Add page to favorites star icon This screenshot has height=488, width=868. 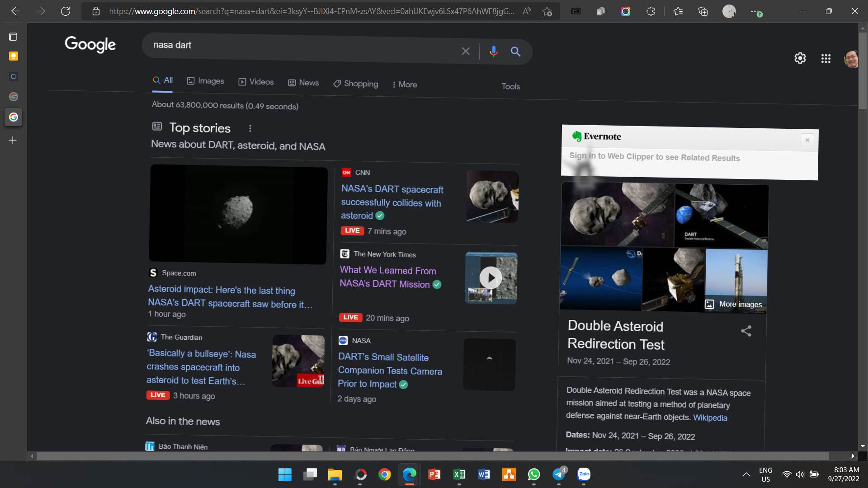tap(547, 11)
